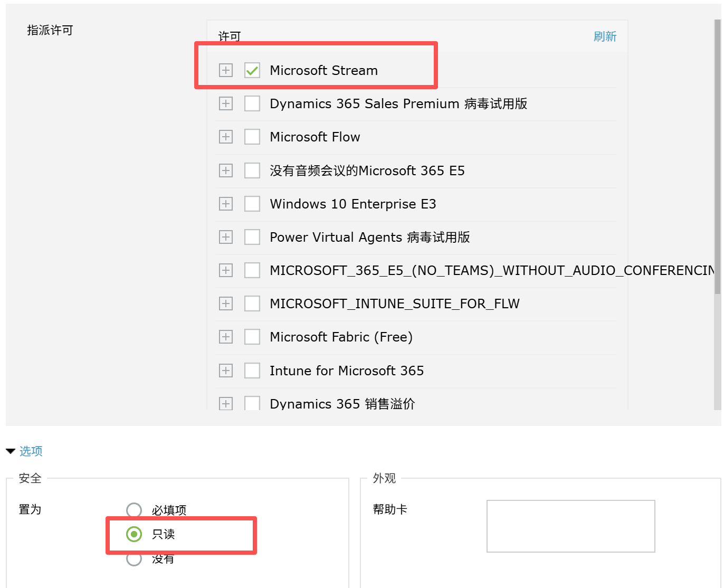This screenshot has height=588, width=724.
Task: Click the Power Virtual Agents 病毒试用版 label
Action: tap(370, 237)
